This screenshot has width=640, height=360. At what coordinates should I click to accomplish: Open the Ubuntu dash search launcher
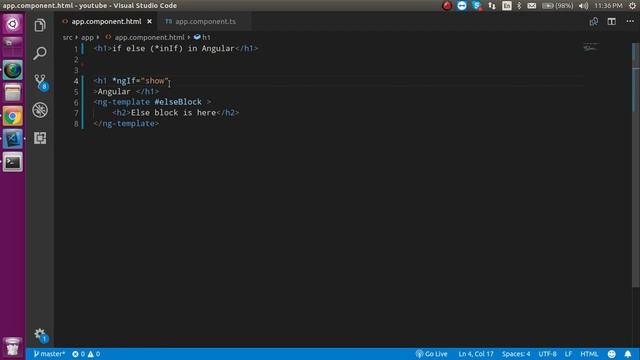(x=13, y=24)
